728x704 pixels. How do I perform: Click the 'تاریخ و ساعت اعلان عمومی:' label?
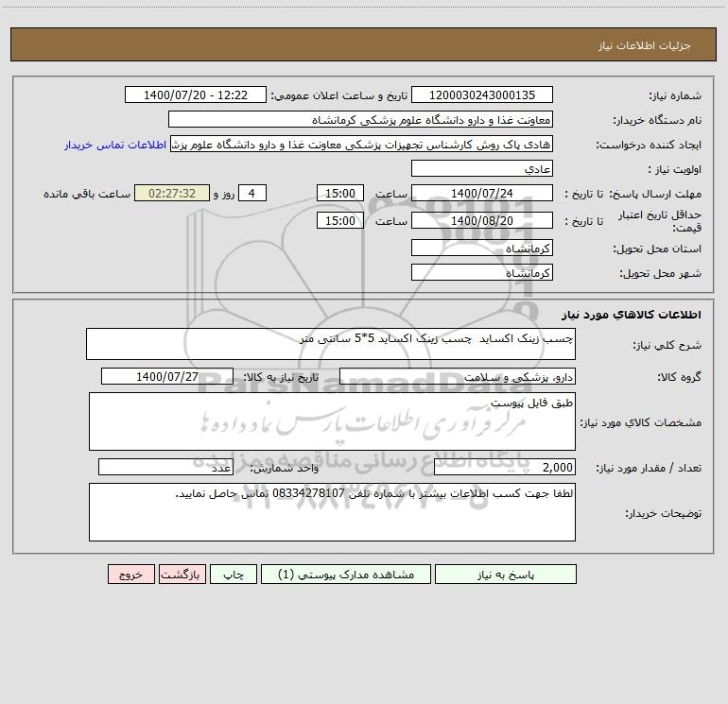click(x=339, y=95)
